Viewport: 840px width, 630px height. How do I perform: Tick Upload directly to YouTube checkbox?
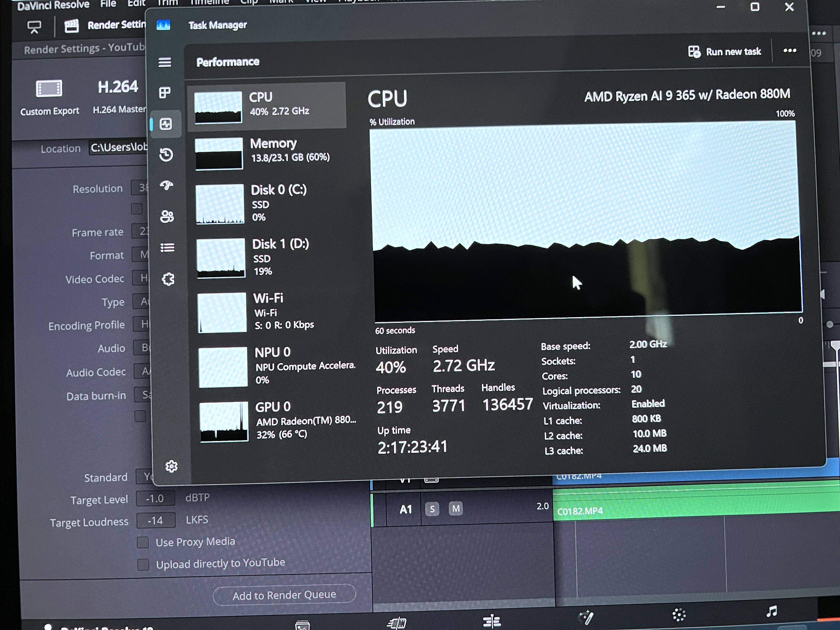[143, 564]
